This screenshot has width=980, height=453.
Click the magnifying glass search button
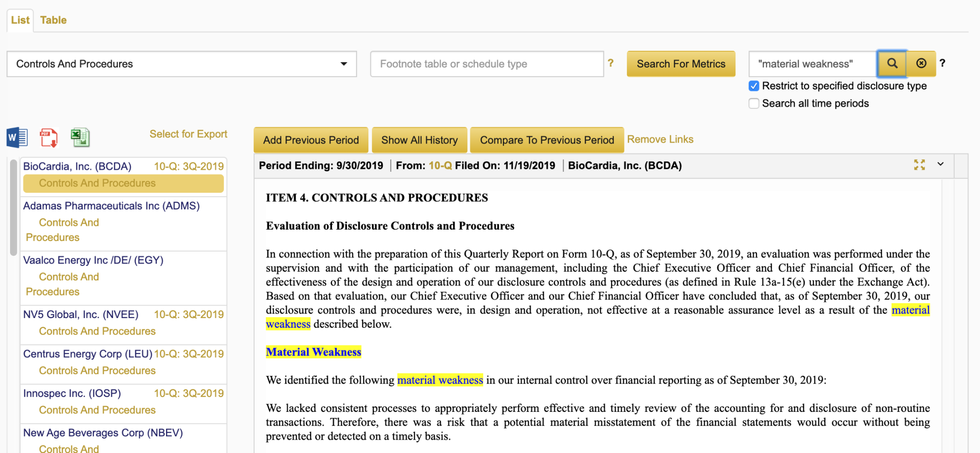point(892,64)
